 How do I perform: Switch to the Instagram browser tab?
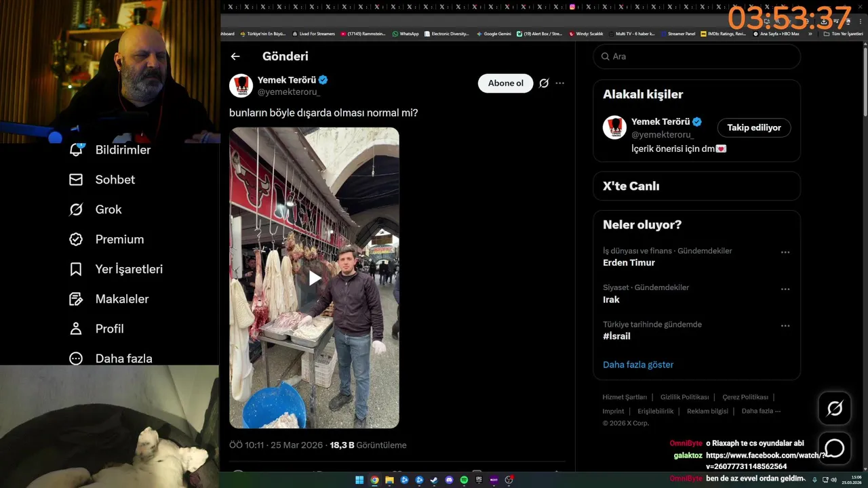tap(573, 7)
